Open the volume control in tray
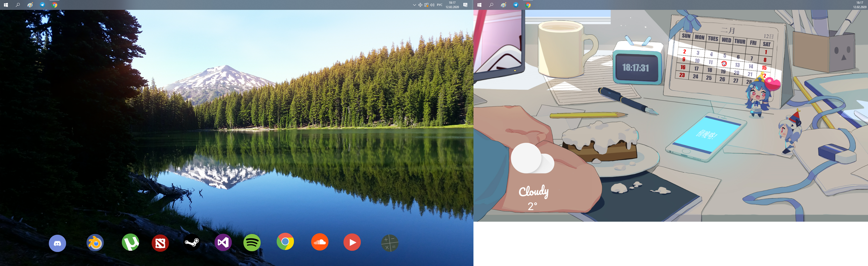 [x=432, y=5]
